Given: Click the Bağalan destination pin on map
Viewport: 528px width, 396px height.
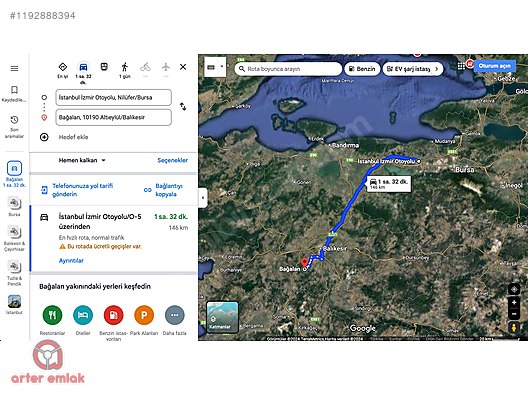Looking at the screenshot, I should [x=304, y=262].
